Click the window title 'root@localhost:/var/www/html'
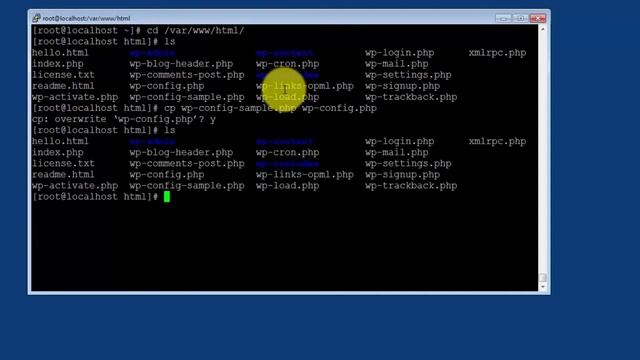 pyautogui.click(x=86, y=18)
